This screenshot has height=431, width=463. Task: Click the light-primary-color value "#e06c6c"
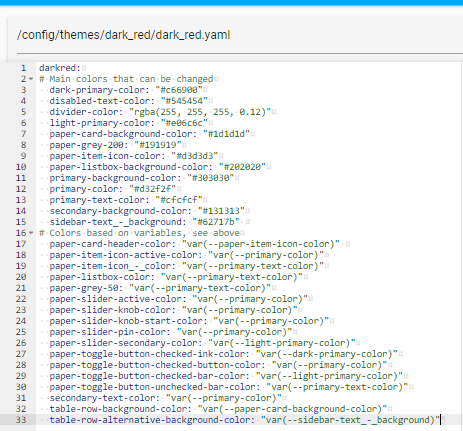pos(184,123)
